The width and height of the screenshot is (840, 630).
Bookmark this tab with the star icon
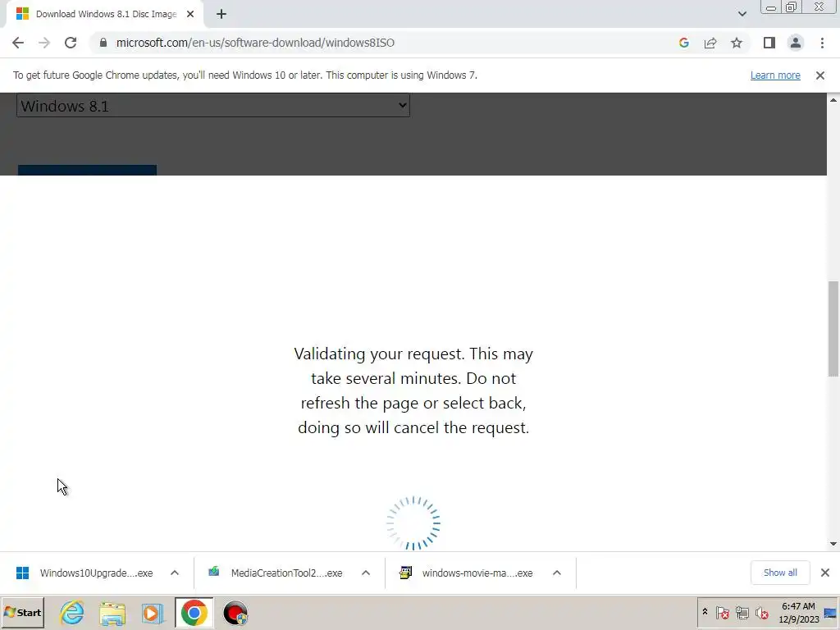click(737, 43)
